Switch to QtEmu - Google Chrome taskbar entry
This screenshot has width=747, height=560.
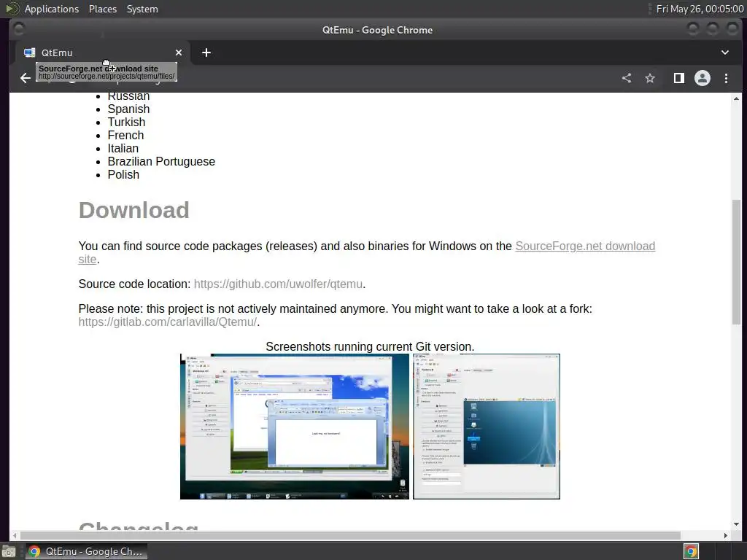[x=86, y=551]
